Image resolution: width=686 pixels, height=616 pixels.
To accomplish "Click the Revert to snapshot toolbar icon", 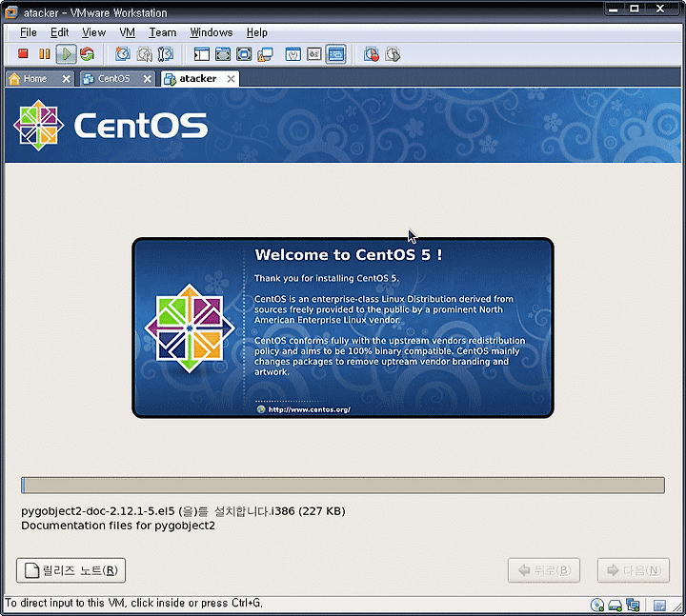I will point(145,53).
